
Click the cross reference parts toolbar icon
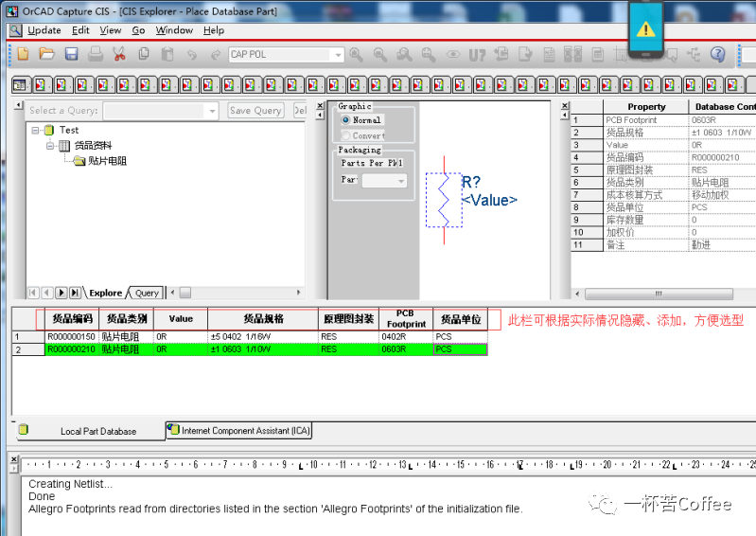573,55
